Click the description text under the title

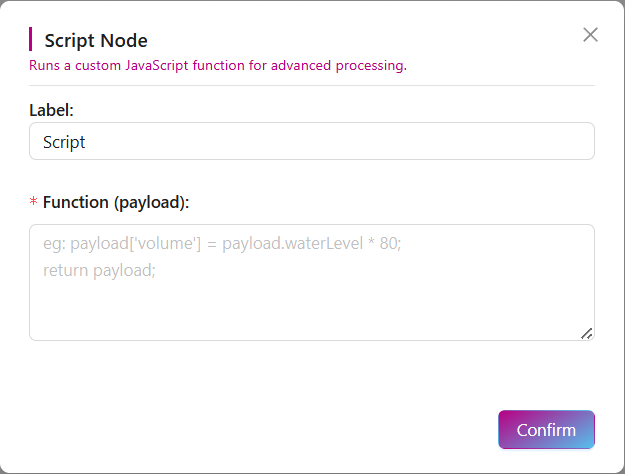click(218, 66)
